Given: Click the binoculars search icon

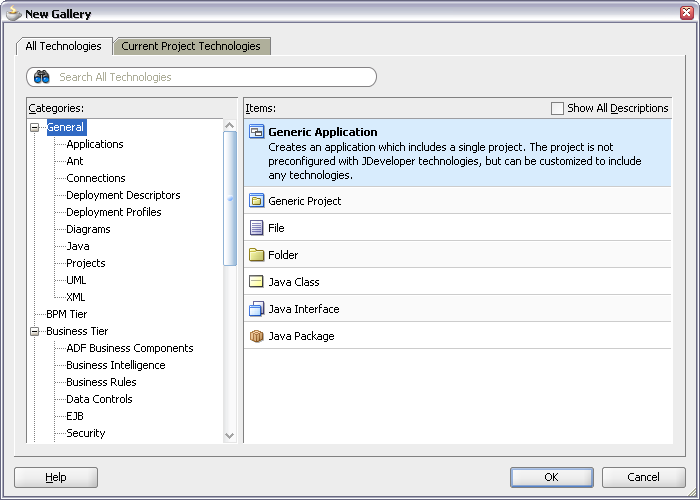Looking at the screenshot, I should pos(42,77).
